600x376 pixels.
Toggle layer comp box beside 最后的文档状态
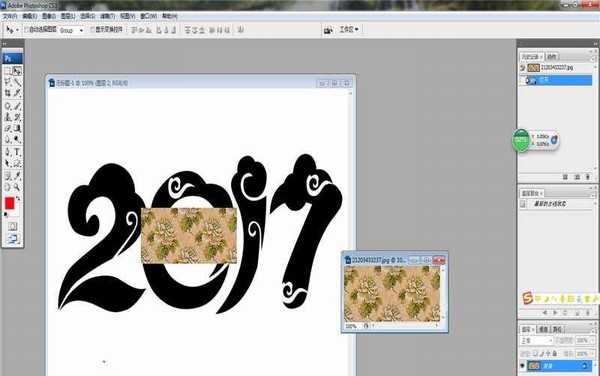523,204
